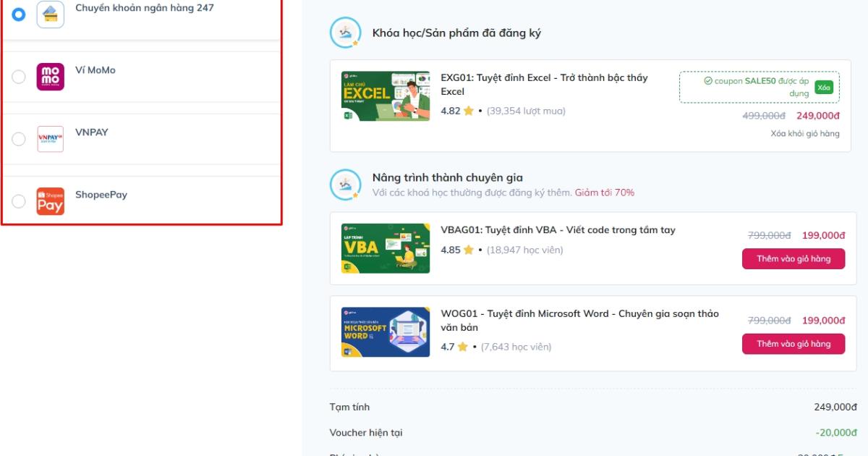Click the crossed-out 499,000đ price

764,115
